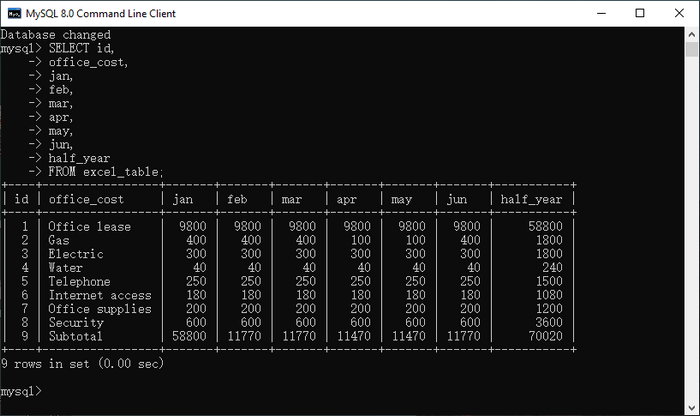Click the 3600 half_year value for Security
This screenshot has width=700, height=416.
point(549,322)
